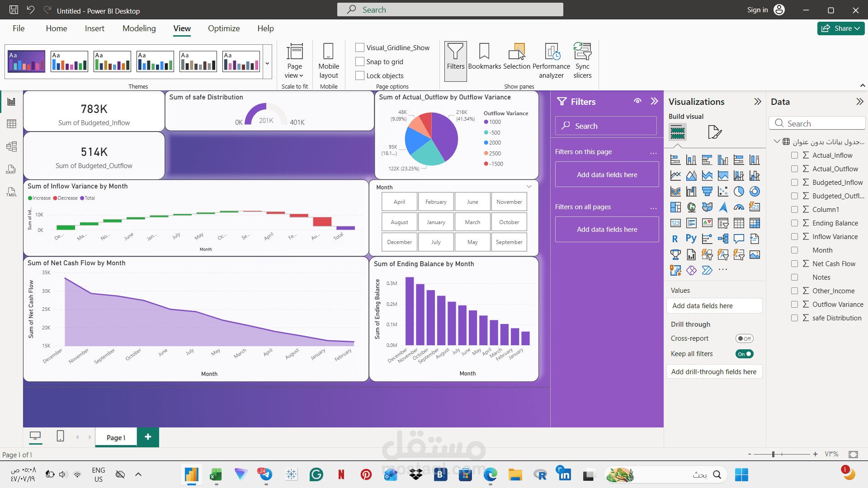Open Page view dropdown

tap(294, 61)
